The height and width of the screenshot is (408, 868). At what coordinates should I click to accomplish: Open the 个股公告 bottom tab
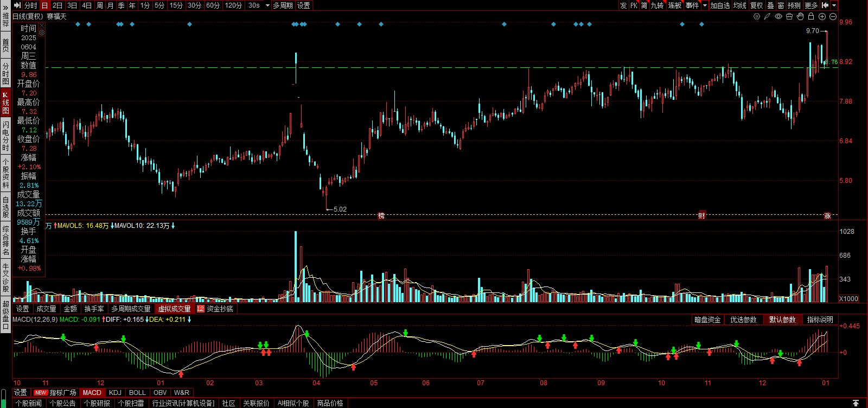(63, 403)
